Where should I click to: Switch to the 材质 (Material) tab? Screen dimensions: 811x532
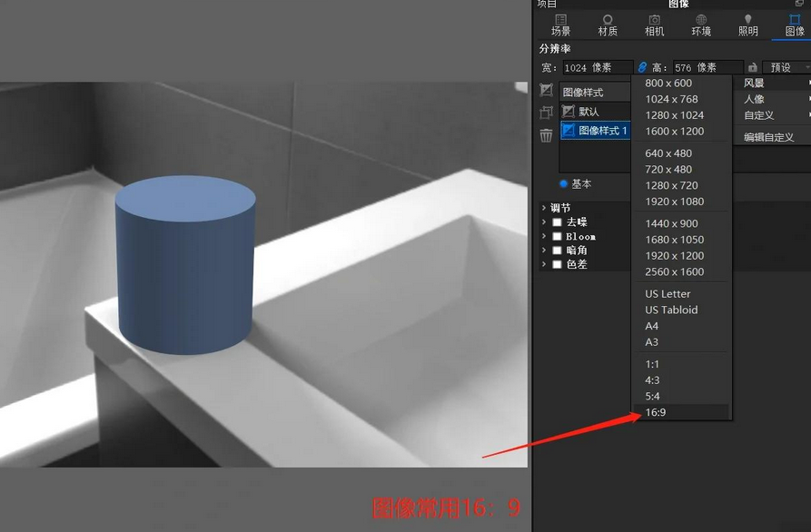[608, 25]
